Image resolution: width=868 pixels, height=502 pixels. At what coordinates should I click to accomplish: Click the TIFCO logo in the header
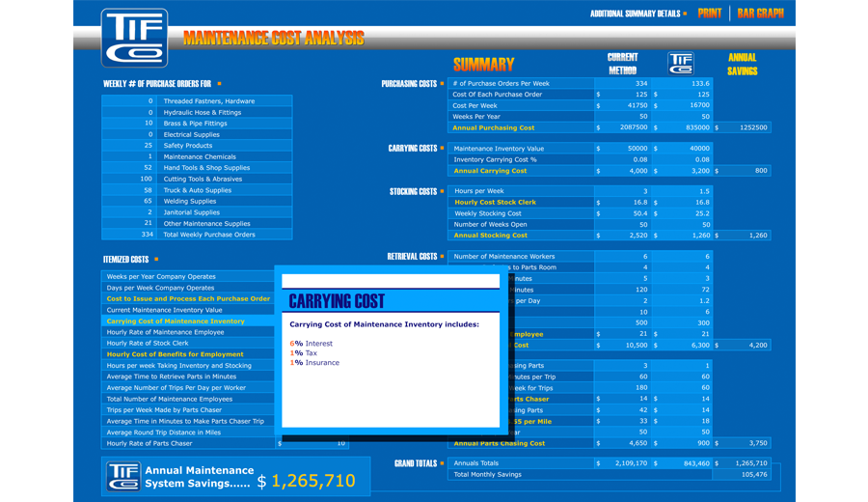coord(134,38)
